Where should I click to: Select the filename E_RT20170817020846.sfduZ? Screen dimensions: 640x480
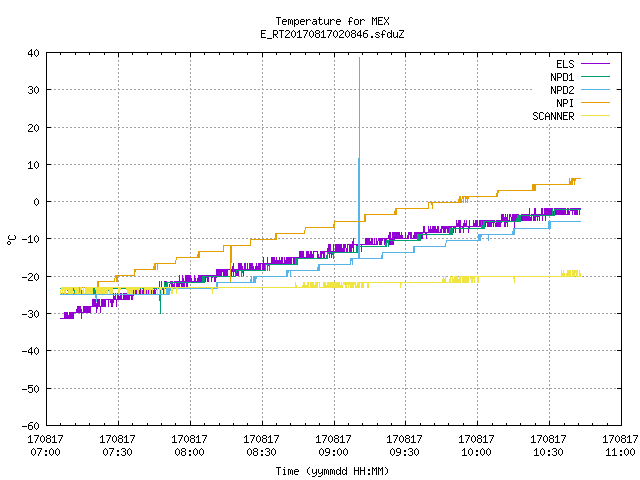(x=332, y=34)
